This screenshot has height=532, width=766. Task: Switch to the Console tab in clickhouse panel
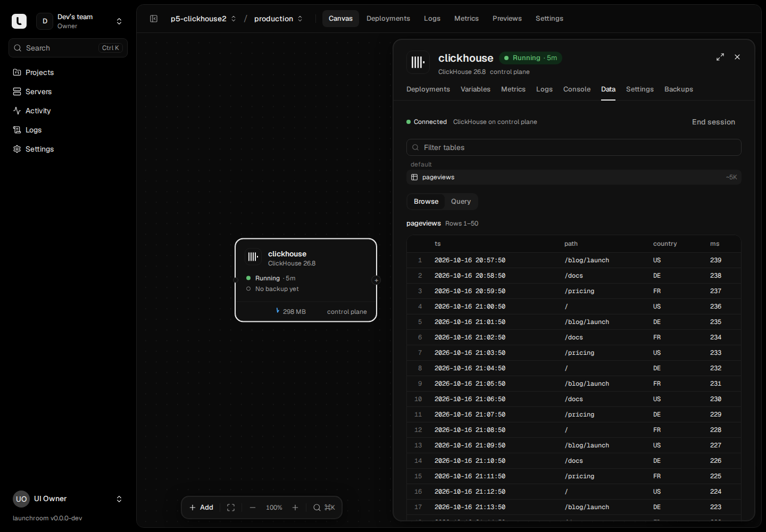click(x=577, y=89)
